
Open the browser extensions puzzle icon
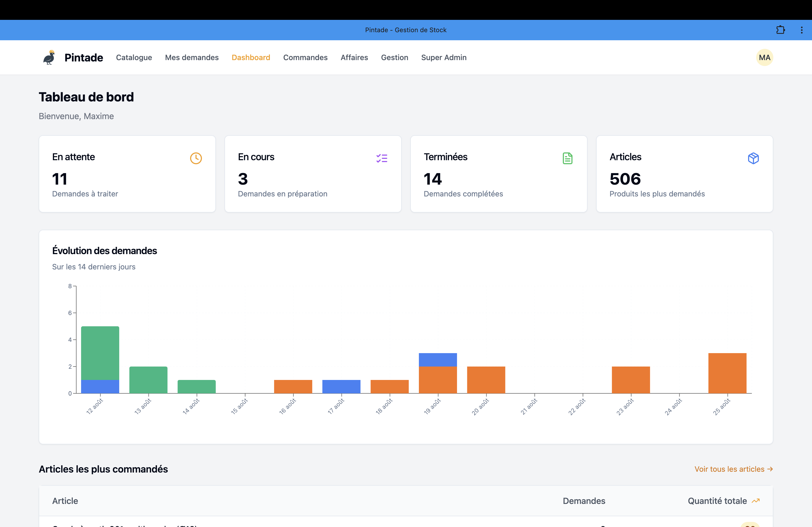coord(780,30)
